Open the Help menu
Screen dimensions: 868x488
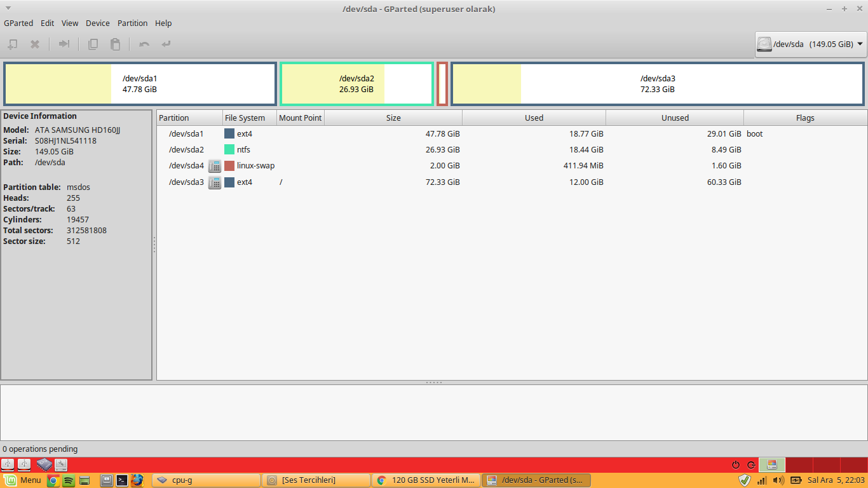tap(163, 23)
